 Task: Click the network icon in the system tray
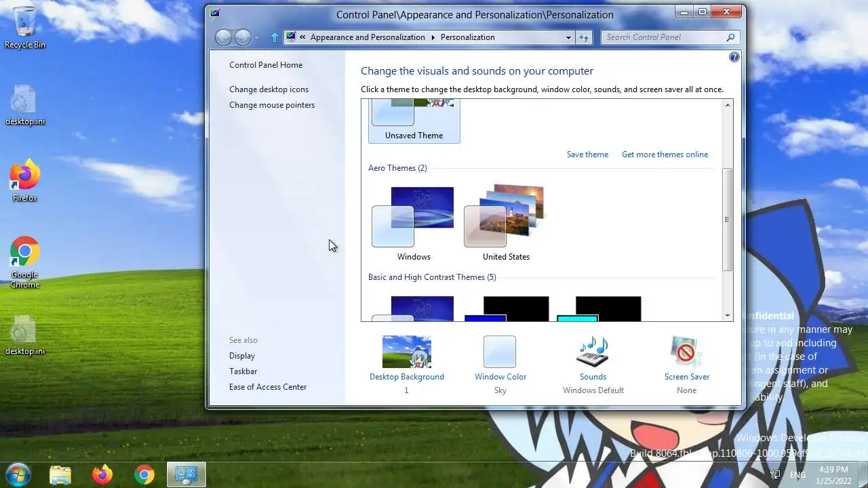coord(775,474)
